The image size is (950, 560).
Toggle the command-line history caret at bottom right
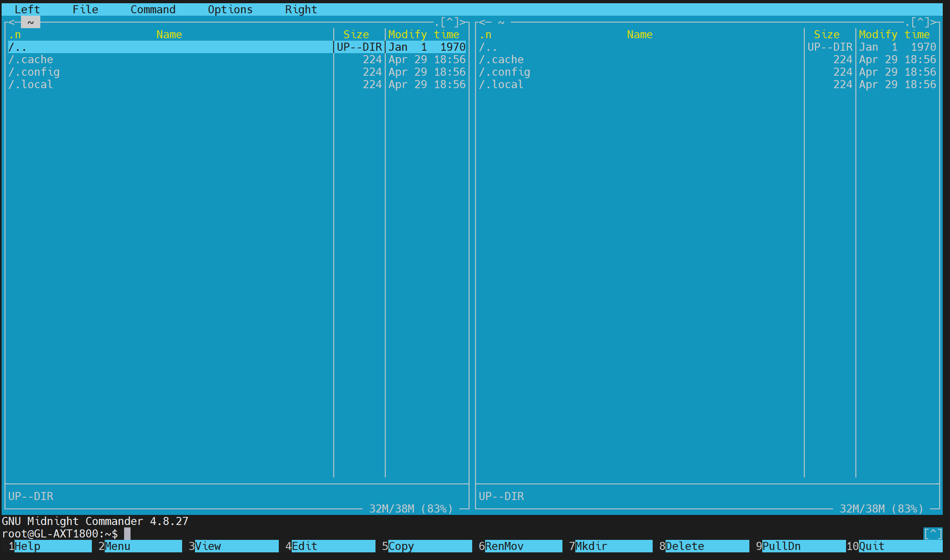933,534
